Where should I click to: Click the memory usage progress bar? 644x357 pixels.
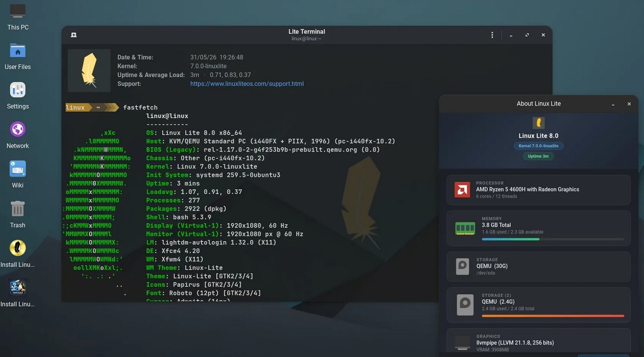point(553,239)
